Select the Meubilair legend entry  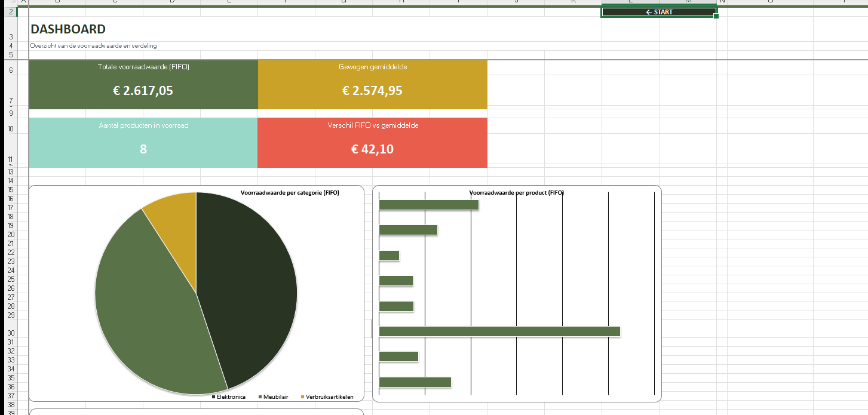click(275, 396)
